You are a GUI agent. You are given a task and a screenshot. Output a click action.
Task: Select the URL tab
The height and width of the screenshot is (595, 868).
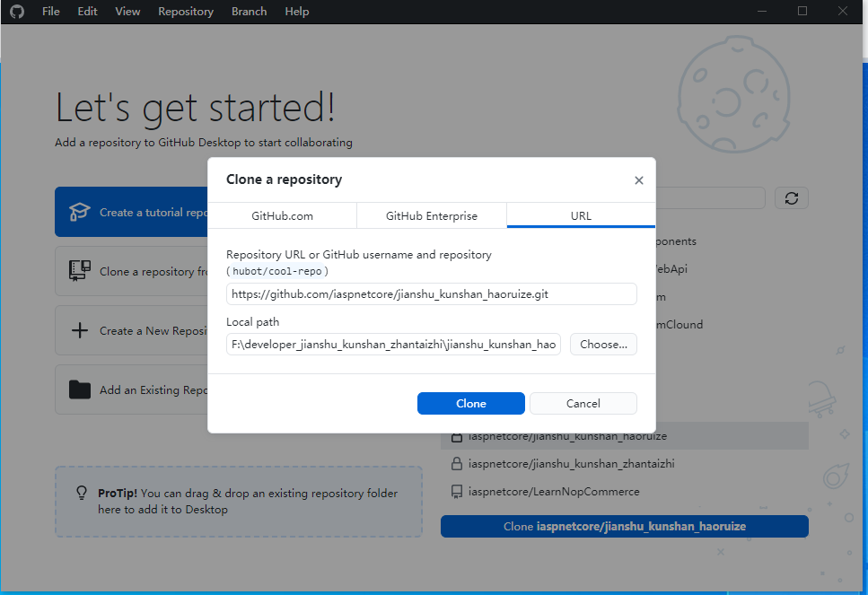582,216
